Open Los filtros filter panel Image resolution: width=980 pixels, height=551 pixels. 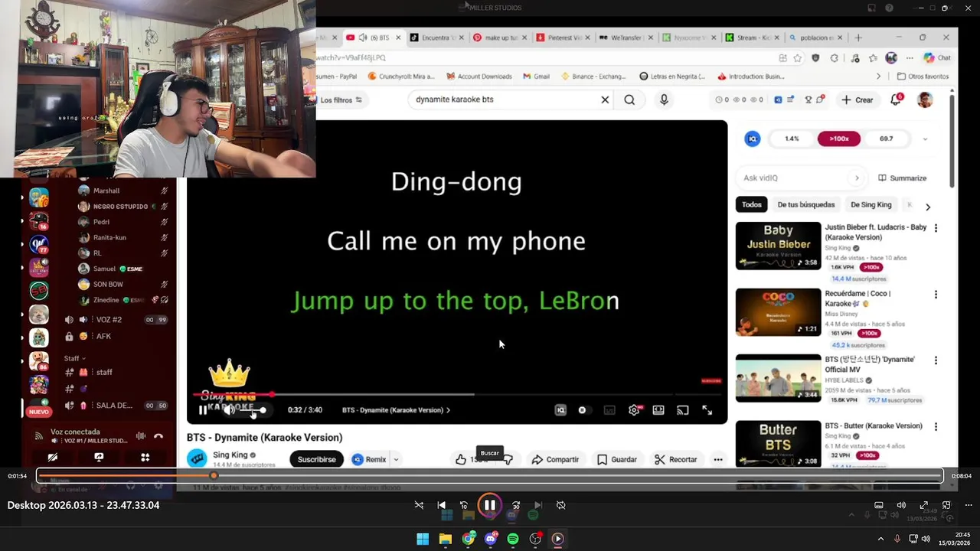(341, 99)
